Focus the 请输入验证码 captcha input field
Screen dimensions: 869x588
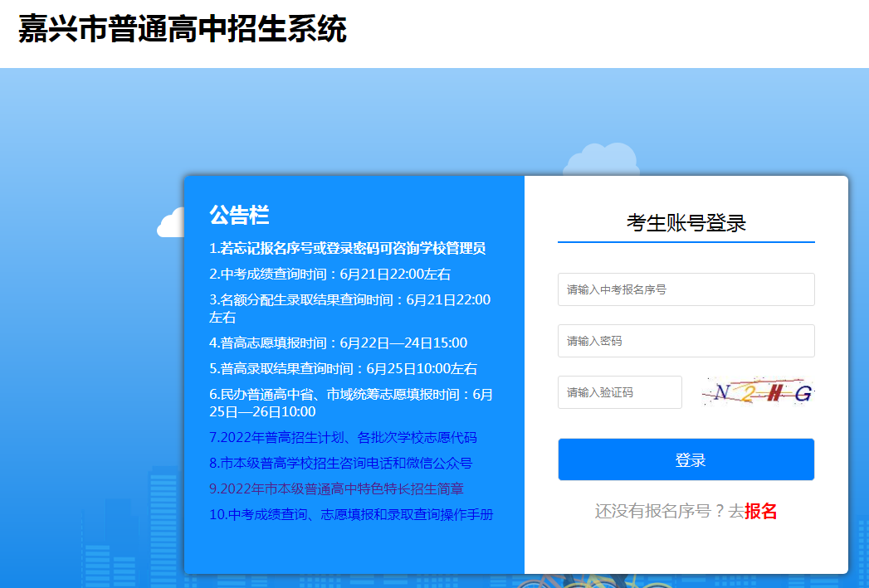point(619,392)
